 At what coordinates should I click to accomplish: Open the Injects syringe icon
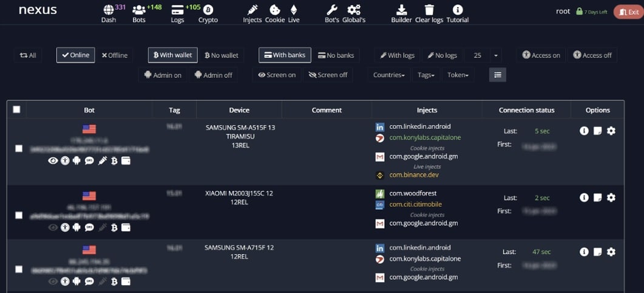(x=252, y=10)
